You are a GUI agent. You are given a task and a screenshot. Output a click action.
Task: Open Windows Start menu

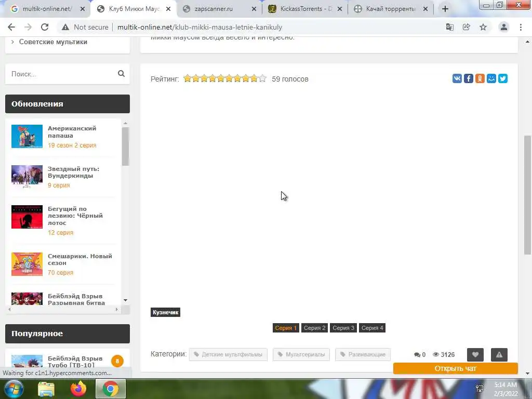[13, 389]
